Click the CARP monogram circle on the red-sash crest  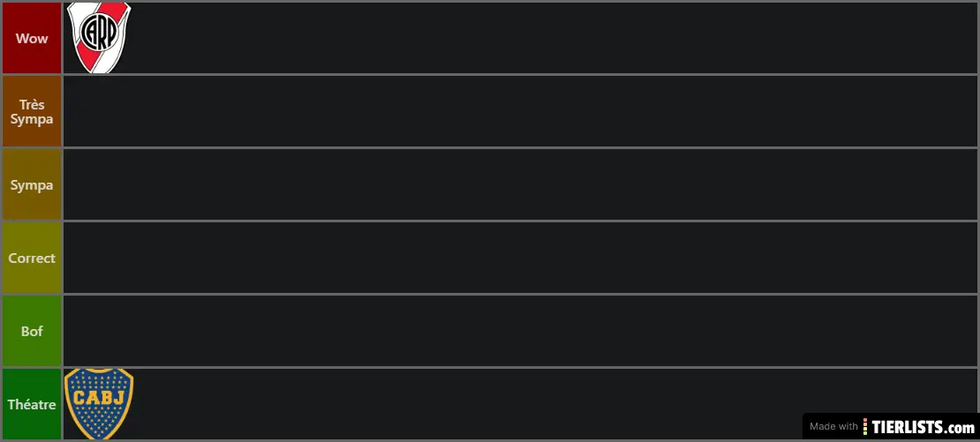coord(99,33)
